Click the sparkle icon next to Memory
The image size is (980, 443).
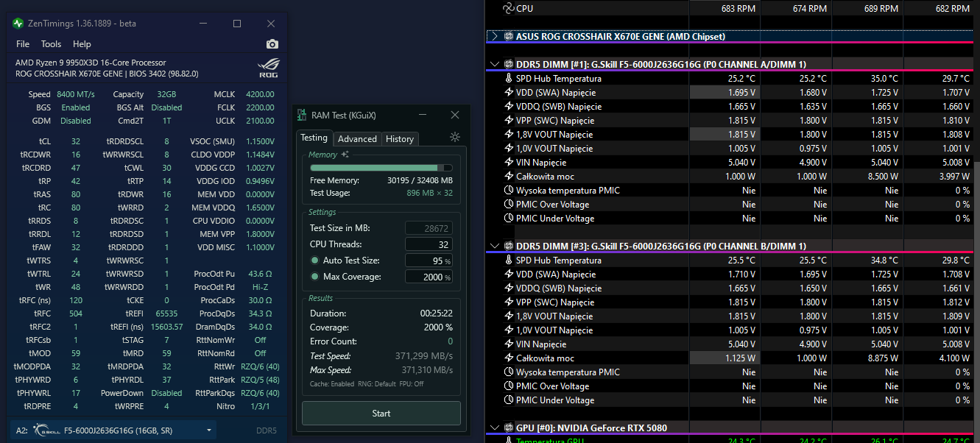coord(345,155)
